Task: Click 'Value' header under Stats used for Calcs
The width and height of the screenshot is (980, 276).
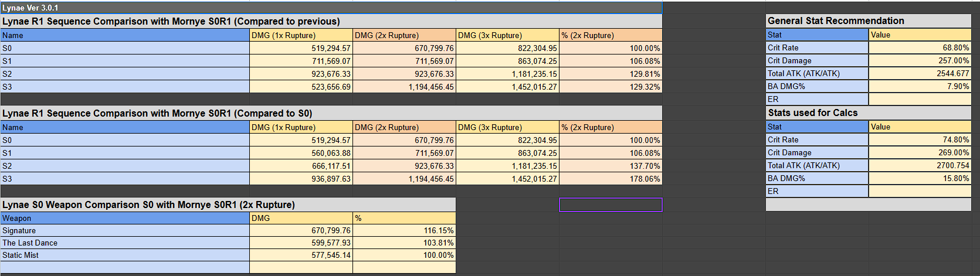Action: pos(920,127)
